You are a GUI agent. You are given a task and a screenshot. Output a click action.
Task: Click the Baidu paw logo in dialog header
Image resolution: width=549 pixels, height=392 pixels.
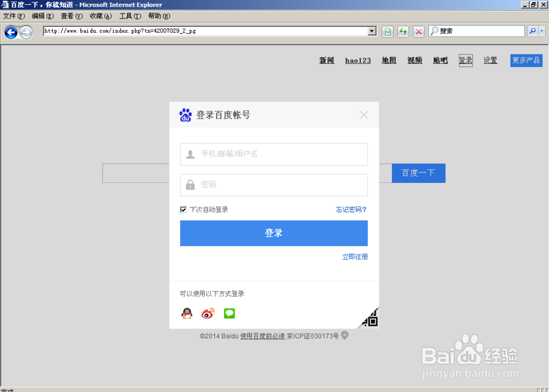tap(186, 115)
